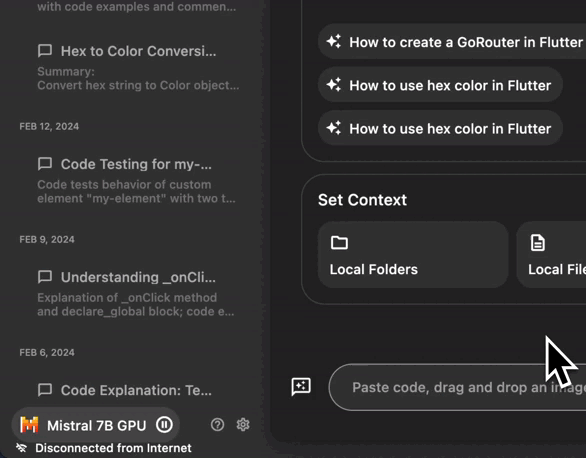This screenshot has width=586, height=458.
Task: Start a new chat with sparkle chat icon
Action: (x=301, y=386)
